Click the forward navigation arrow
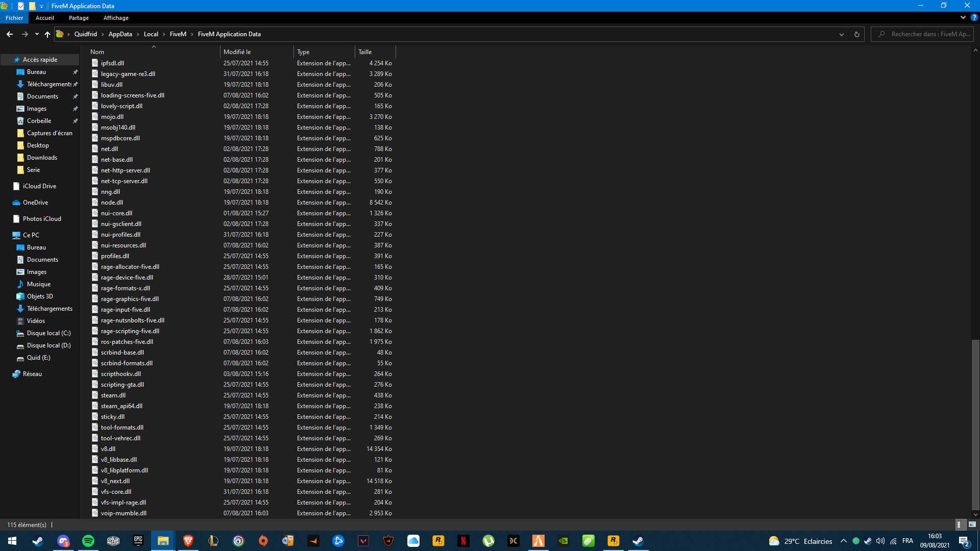 pyautogui.click(x=24, y=34)
